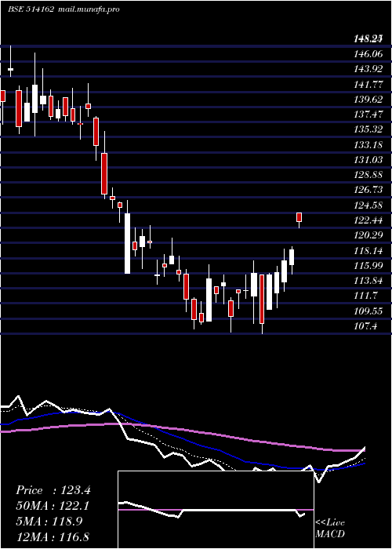
Task: Click the 131.03 price axis label
Action: tap(368, 160)
